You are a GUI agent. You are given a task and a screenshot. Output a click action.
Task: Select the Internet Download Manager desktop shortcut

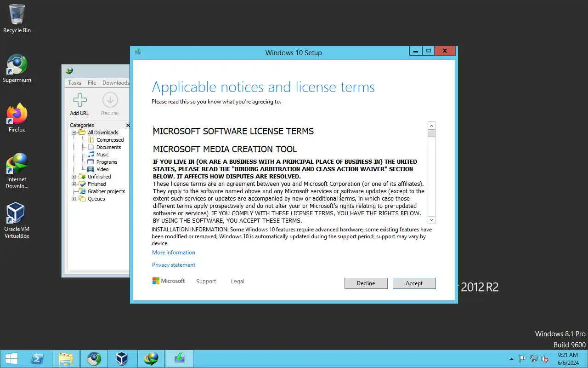[x=17, y=171]
